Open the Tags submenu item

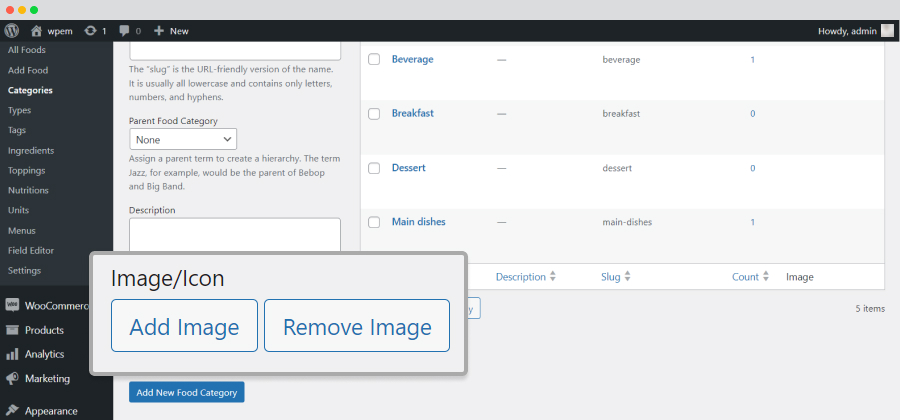click(17, 130)
